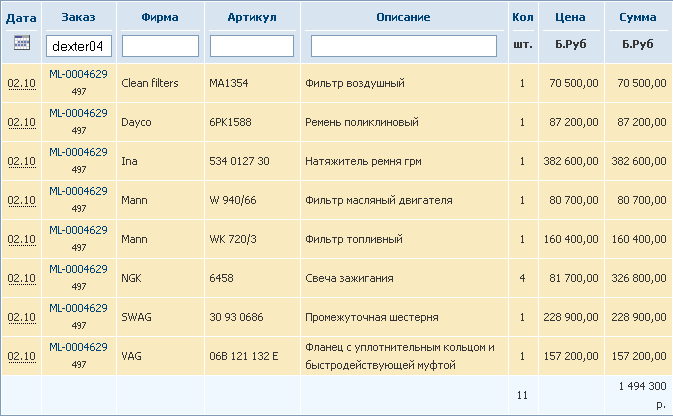The width and height of the screenshot is (673, 416).
Task: Sort by the Кол column header
Action: tap(523, 17)
